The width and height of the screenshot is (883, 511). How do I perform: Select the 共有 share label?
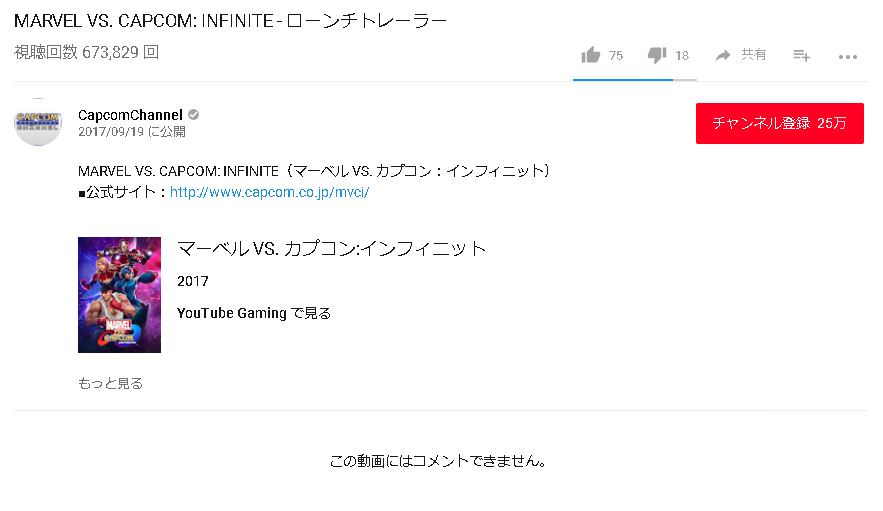[753, 55]
